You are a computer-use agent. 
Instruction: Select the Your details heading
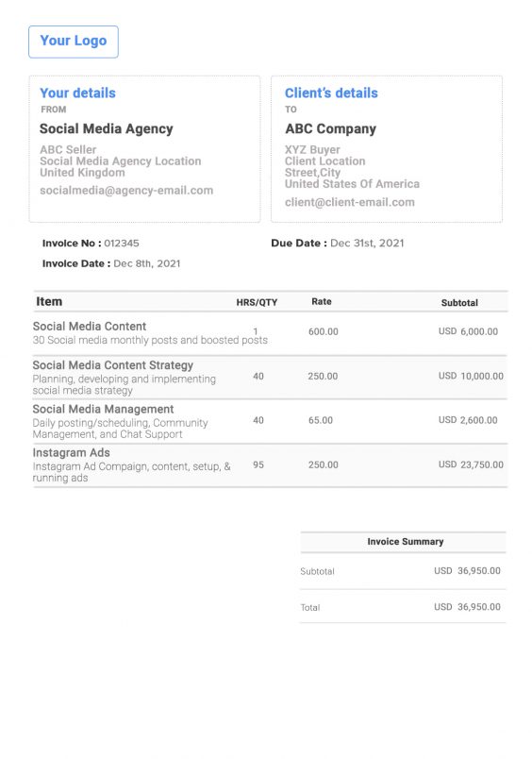coord(78,93)
